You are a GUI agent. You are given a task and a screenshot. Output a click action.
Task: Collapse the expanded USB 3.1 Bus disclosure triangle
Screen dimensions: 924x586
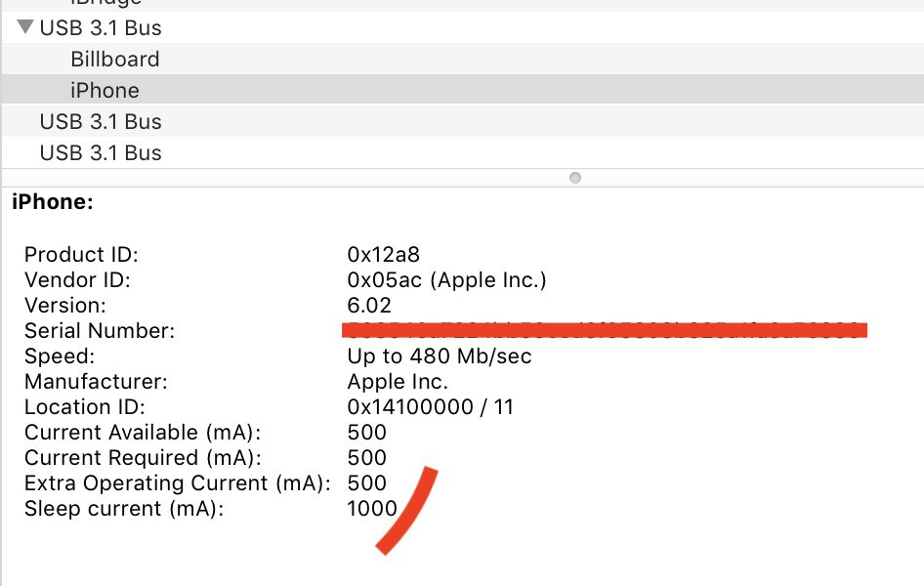coord(23,28)
